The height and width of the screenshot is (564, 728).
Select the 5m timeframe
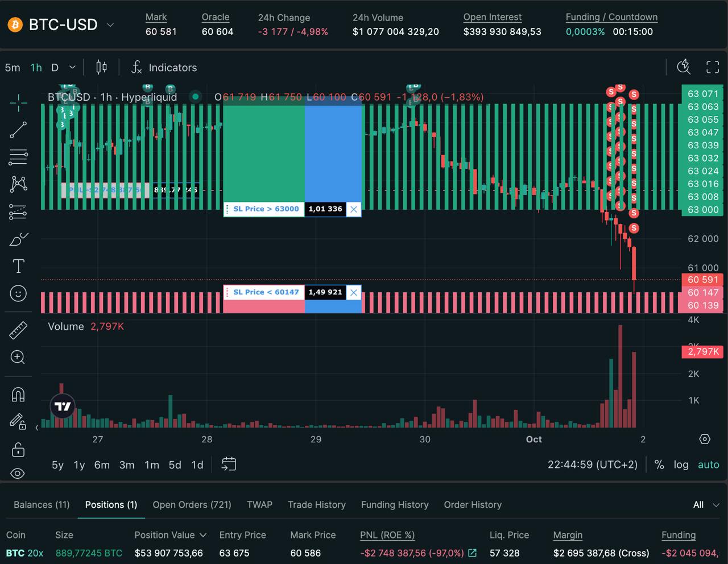pyautogui.click(x=13, y=67)
